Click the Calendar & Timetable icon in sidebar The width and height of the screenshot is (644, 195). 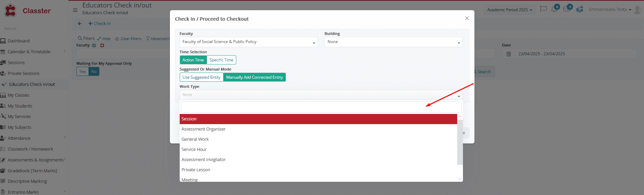(x=3, y=52)
